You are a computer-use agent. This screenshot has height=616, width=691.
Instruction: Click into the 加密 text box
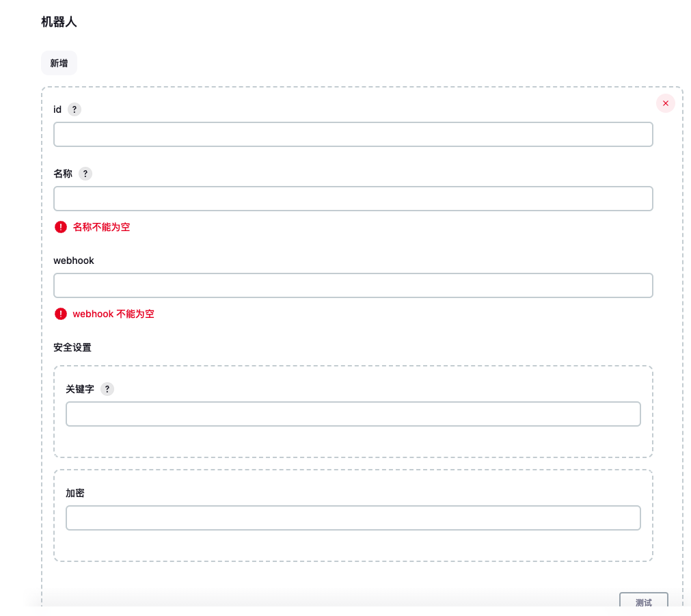(x=353, y=518)
